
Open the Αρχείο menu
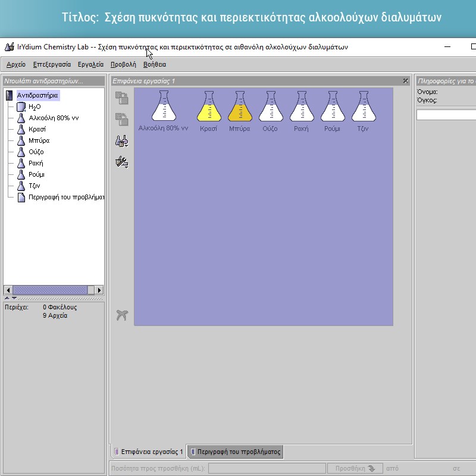pyautogui.click(x=16, y=64)
